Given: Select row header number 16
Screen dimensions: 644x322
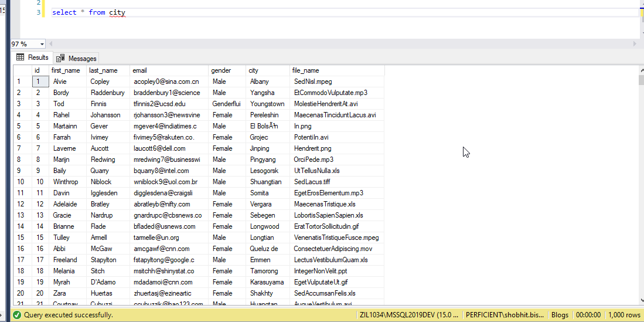Looking at the screenshot, I should click(x=23, y=248).
